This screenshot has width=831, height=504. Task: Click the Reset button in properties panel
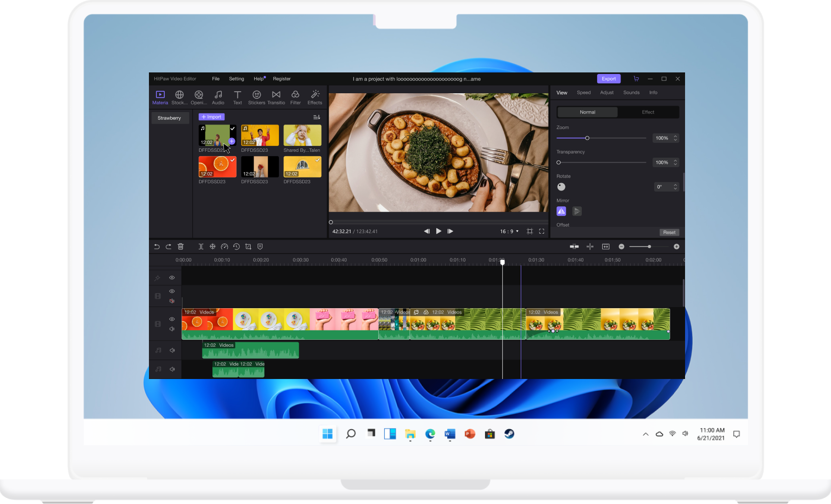coord(669,232)
